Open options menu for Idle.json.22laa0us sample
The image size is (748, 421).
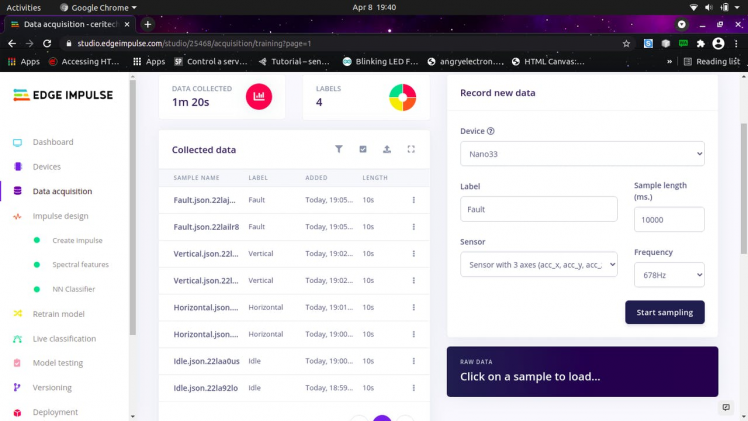coord(414,361)
